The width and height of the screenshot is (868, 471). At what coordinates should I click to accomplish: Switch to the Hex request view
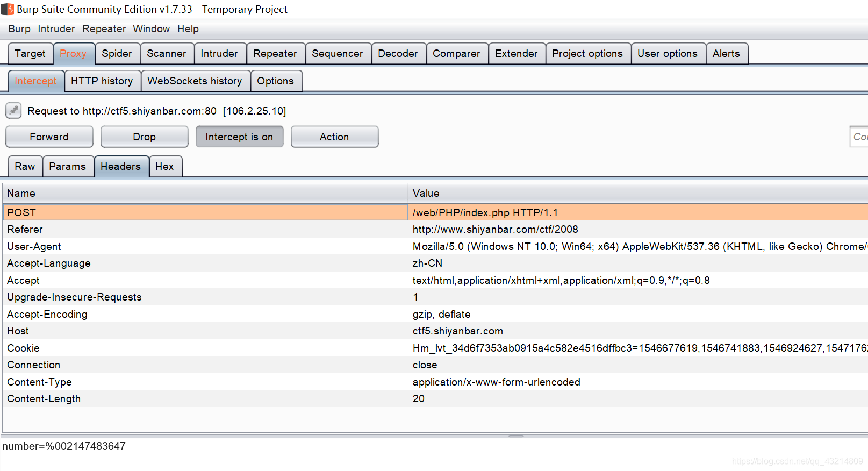tap(164, 167)
